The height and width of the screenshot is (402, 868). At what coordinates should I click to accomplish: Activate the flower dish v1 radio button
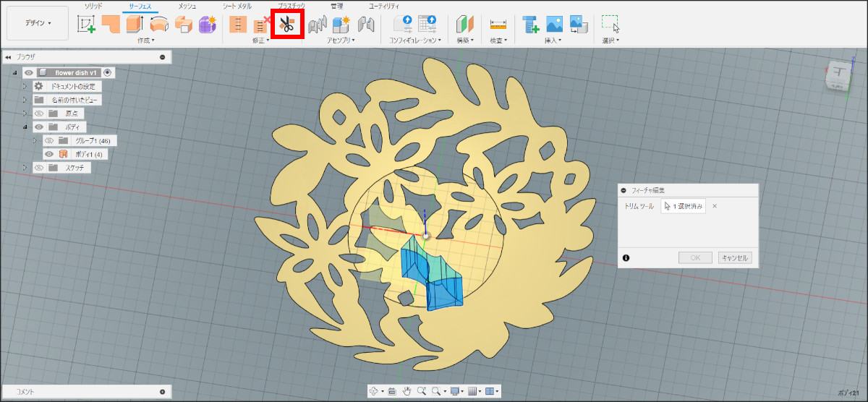tap(108, 72)
